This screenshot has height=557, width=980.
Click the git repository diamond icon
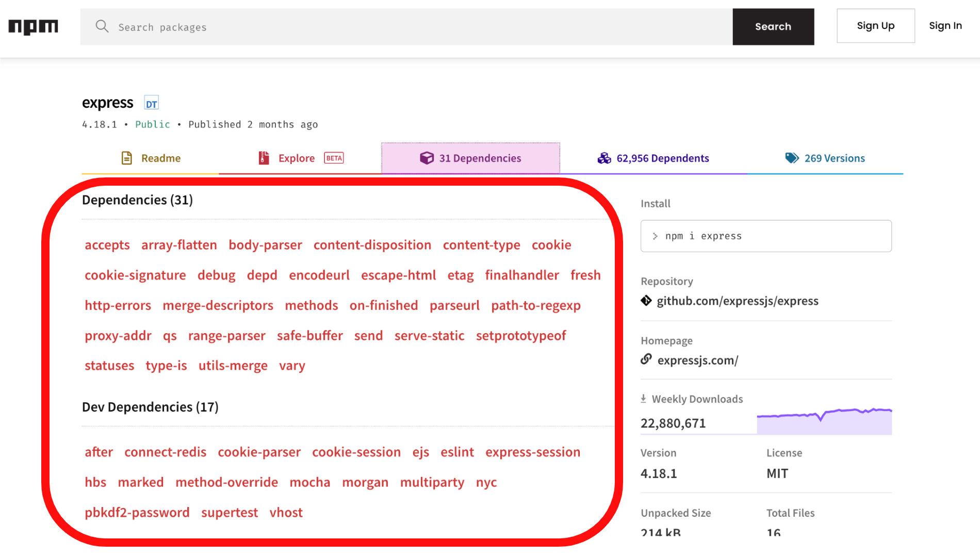click(646, 301)
